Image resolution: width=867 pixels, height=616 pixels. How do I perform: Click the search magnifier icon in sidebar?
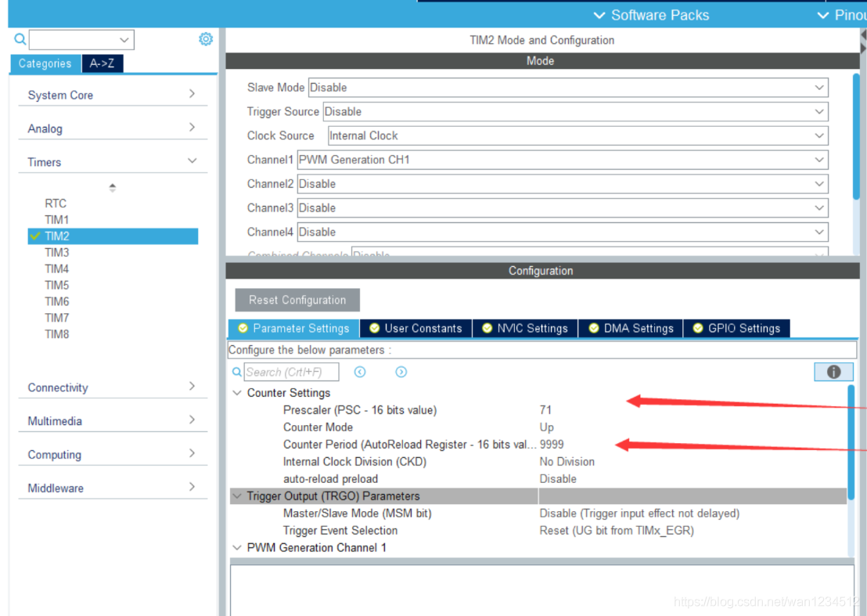[20, 39]
